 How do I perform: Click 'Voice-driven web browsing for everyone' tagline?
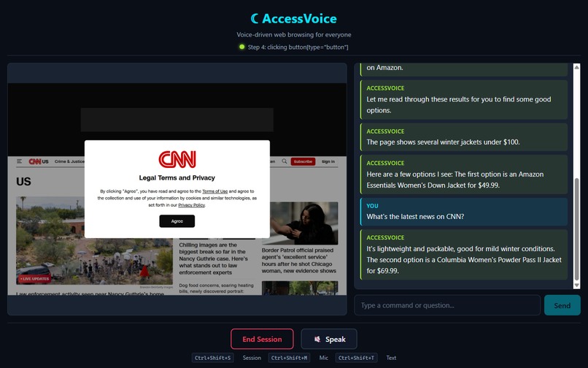[293, 34]
